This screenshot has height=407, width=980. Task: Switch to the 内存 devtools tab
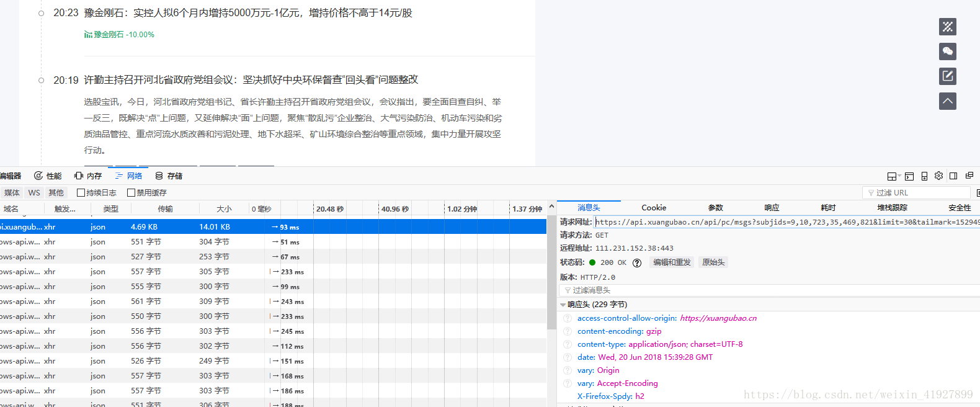pyautogui.click(x=88, y=176)
